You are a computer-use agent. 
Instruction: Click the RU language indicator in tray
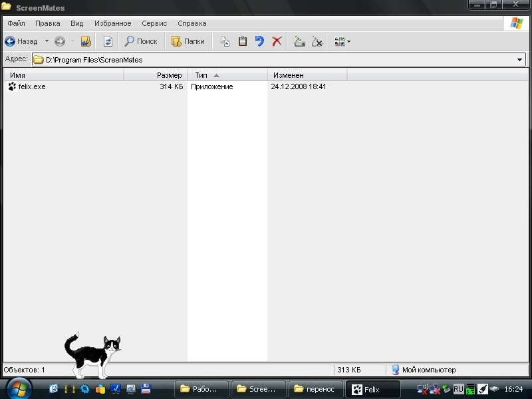tap(458, 389)
